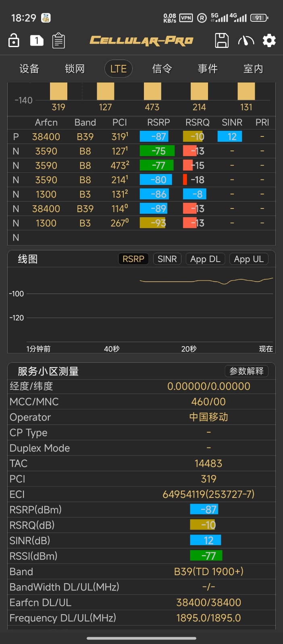Tap the lock icon in top toolbar

coord(14,41)
